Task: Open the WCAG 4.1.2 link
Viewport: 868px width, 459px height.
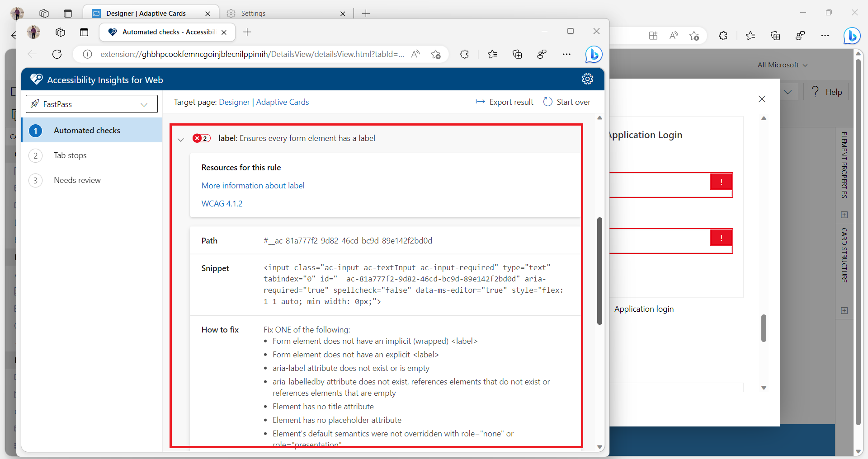Action: coord(222,203)
